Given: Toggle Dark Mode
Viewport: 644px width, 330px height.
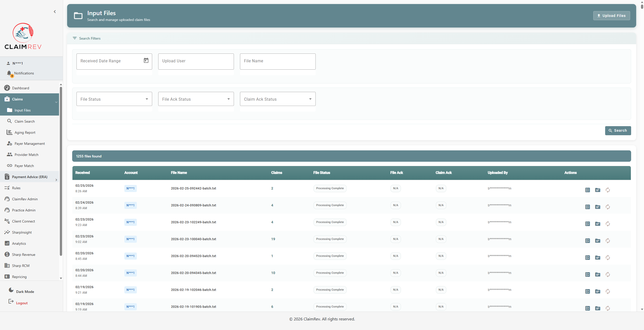Looking at the screenshot, I should (x=21, y=291).
